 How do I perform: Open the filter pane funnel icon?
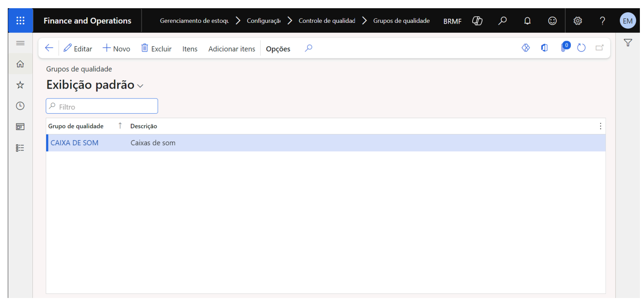(x=628, y=43)
